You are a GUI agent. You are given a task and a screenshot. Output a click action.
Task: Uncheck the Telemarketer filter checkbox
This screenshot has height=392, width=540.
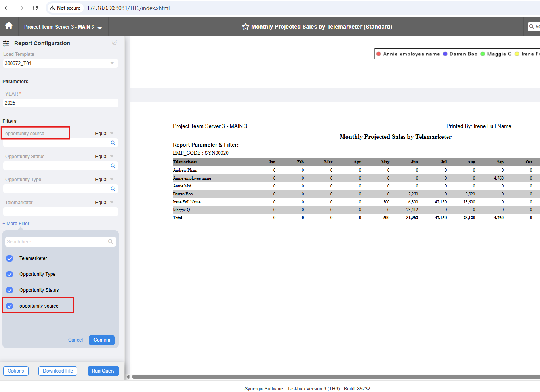click(x=10, y=258)
